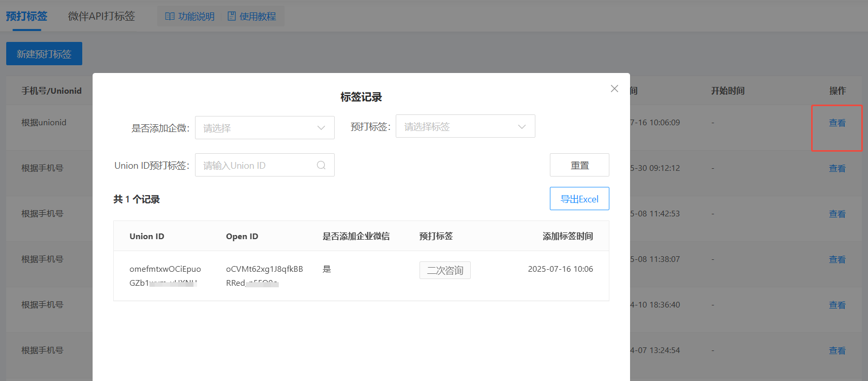The image size is (868, 381).
Task: Export records with 导出Excel button
Action: pyautogui.click(x=579, y=199)
